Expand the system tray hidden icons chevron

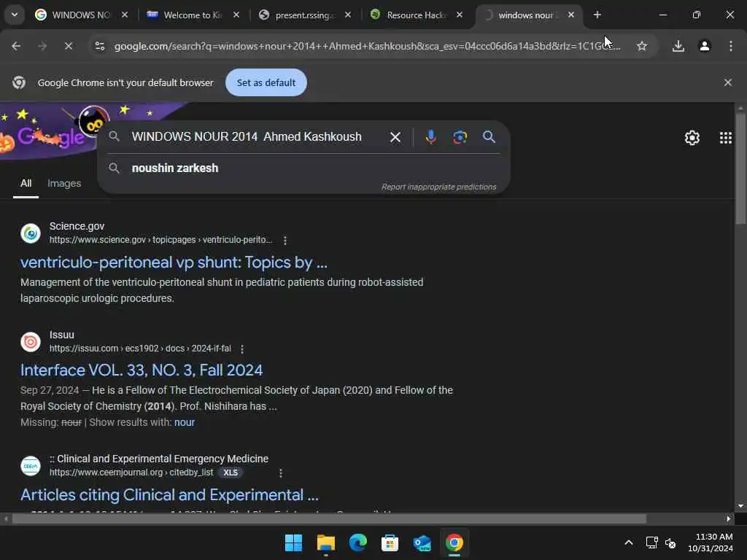click(628, 542)
